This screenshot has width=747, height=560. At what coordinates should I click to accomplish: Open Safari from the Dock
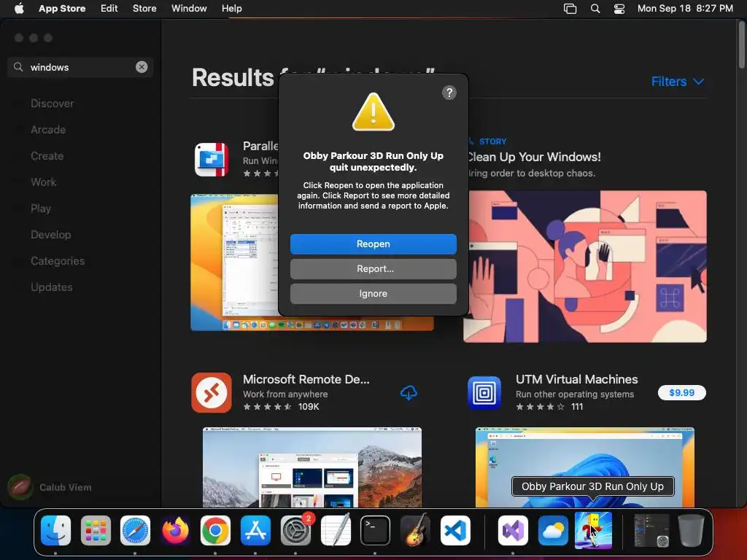(135, 531)
